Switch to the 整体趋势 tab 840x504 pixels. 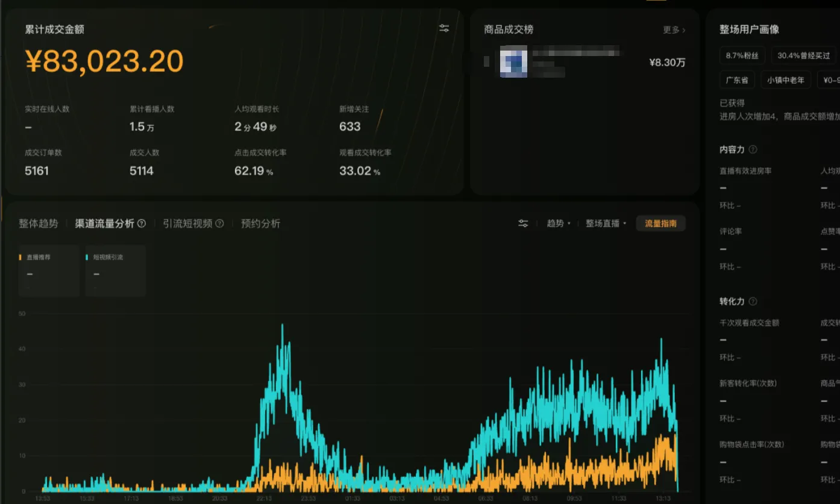pos(39,223)
